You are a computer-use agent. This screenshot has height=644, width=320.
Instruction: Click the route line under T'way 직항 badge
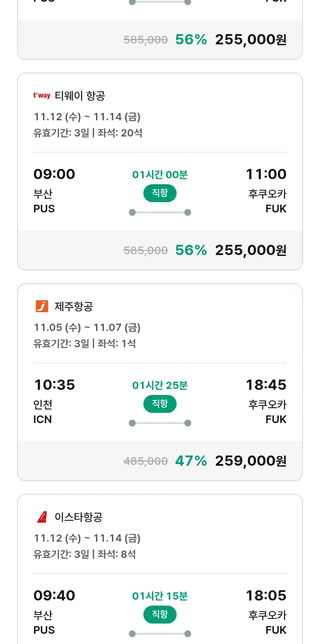point(160,212)
